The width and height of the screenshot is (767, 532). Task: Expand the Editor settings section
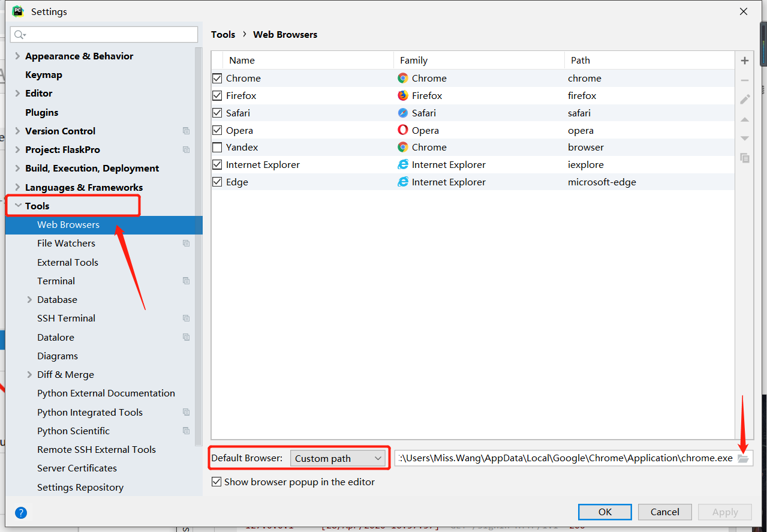[17, 94]
